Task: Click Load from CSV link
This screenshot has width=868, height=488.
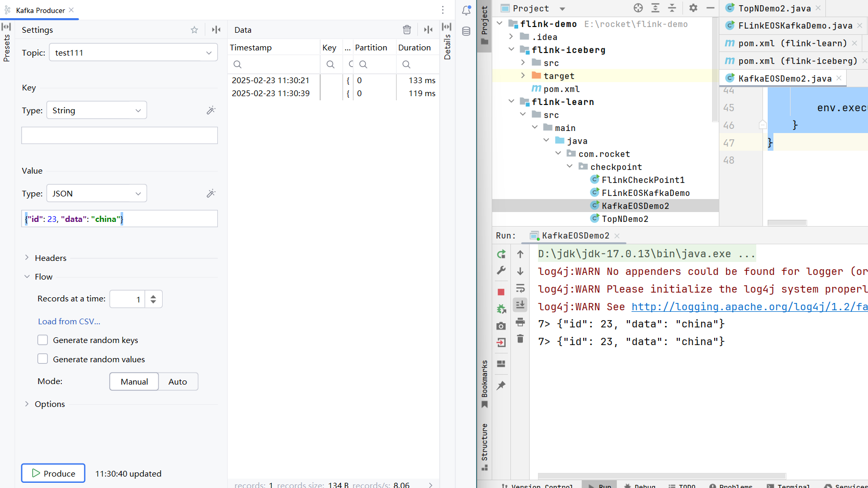Action: 69,321
